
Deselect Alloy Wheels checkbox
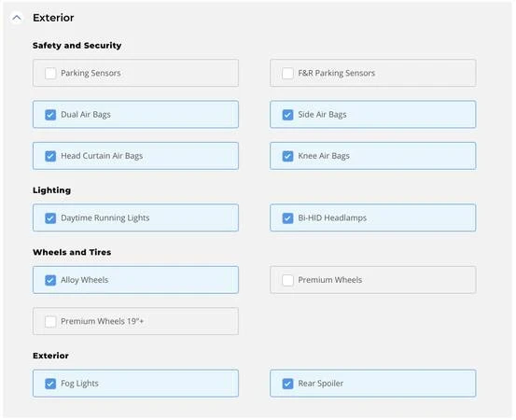50,280
